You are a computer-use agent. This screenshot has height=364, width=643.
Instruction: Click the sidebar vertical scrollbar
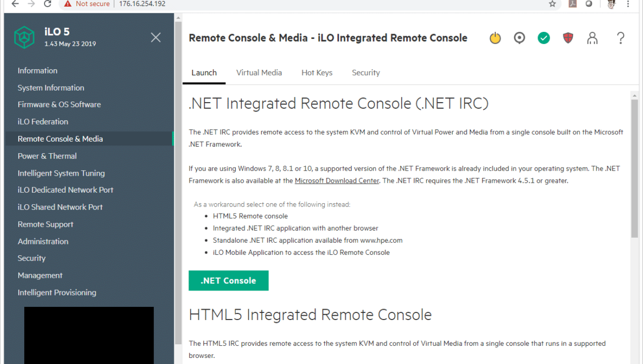178,182
